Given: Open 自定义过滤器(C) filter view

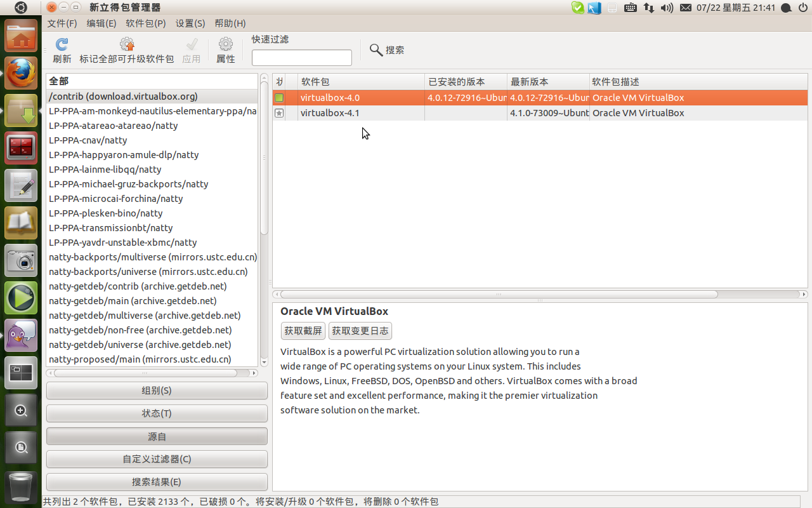Looking at the screenshot, I should click(x=157, y=459).
